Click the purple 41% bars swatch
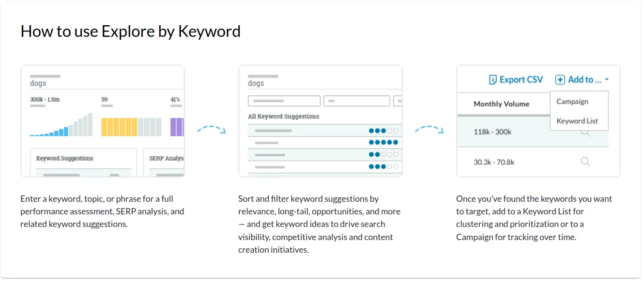644x291 pixels. 177,127
